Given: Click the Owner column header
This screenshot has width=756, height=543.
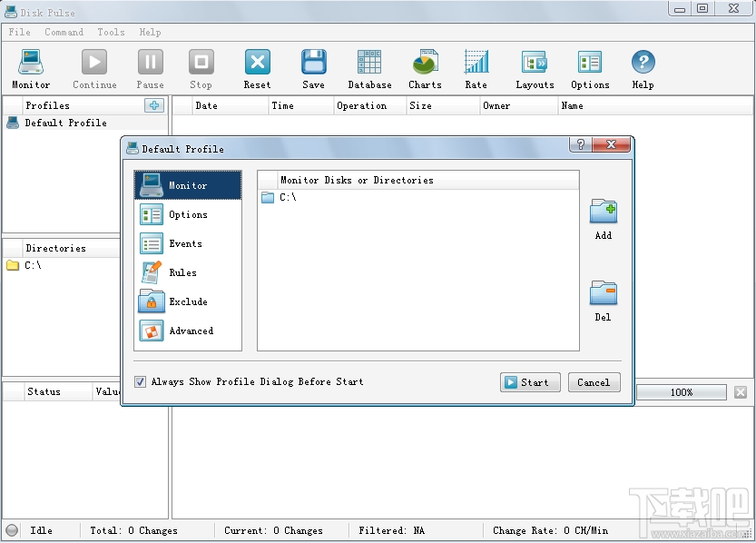Looking at the screenshot, I should point(518,105).
